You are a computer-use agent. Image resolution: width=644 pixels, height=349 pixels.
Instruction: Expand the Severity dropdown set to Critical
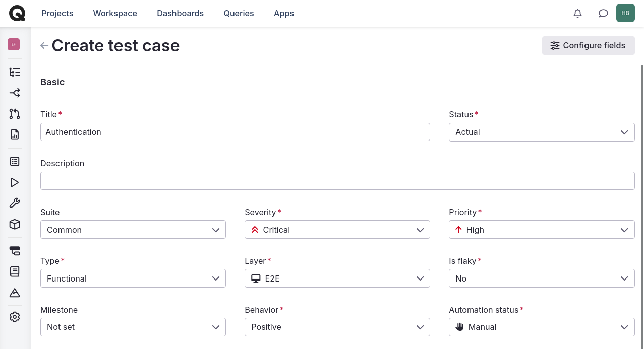click(337, 229)
